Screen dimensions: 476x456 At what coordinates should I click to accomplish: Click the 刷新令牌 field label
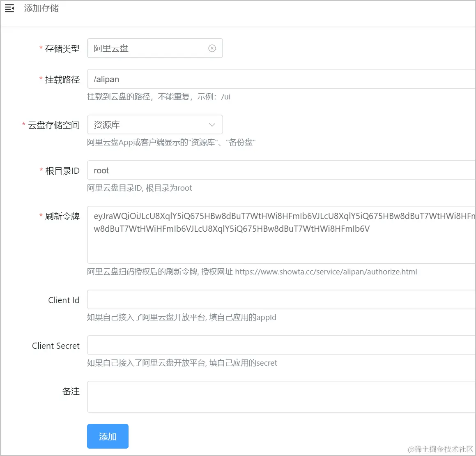(62, 216)
